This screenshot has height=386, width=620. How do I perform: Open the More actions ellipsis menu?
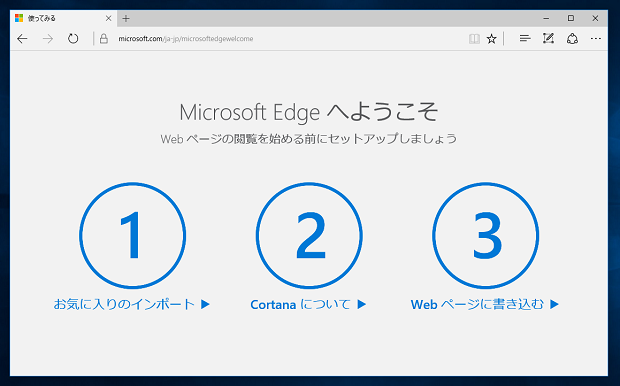point(595,39)
